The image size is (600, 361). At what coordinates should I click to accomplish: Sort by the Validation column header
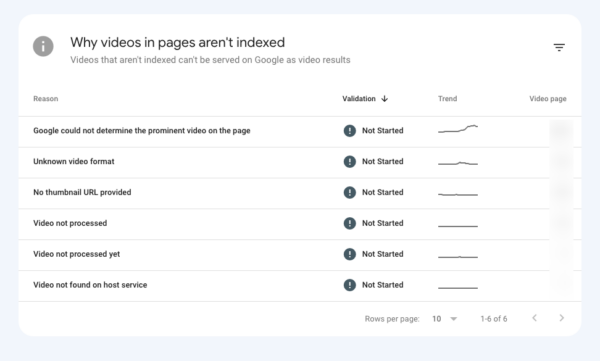click(359, 99)
